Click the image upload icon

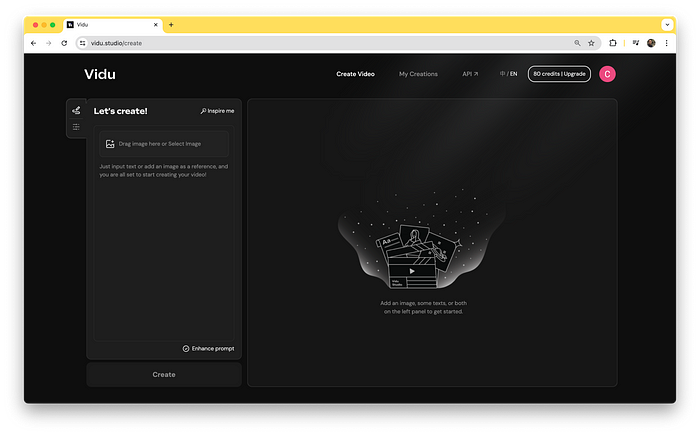(110, 144)
